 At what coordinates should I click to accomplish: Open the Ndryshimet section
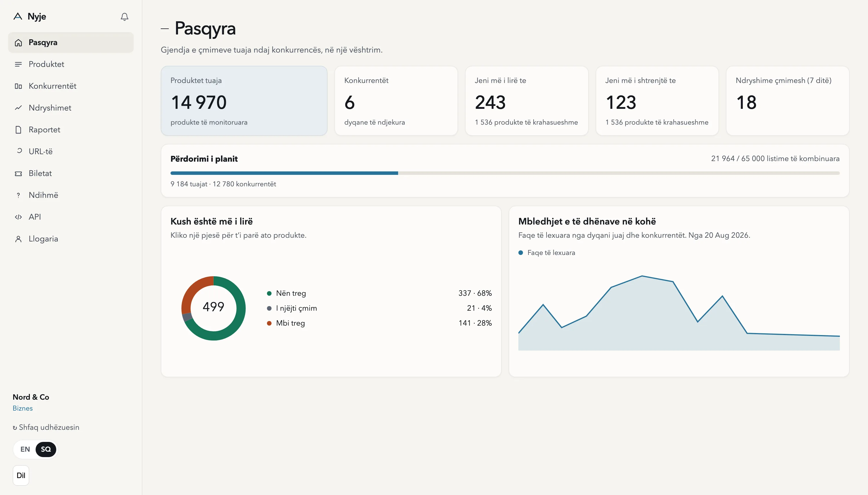(71, 108)
